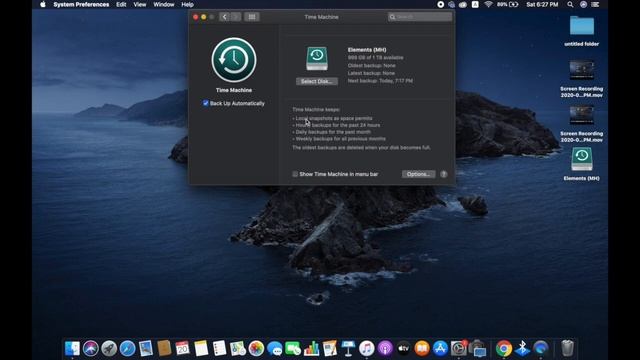640x360 pixels.
Task: Open the Apple menu
Action: [x=43, y=4]
